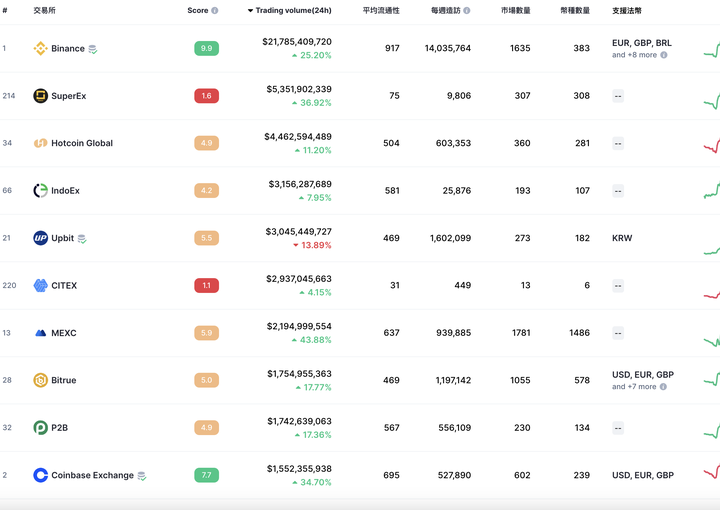Screen dimensions: 720x510
Task: Click IndoEx liquidity value 581
Action: tap(392, 191)
